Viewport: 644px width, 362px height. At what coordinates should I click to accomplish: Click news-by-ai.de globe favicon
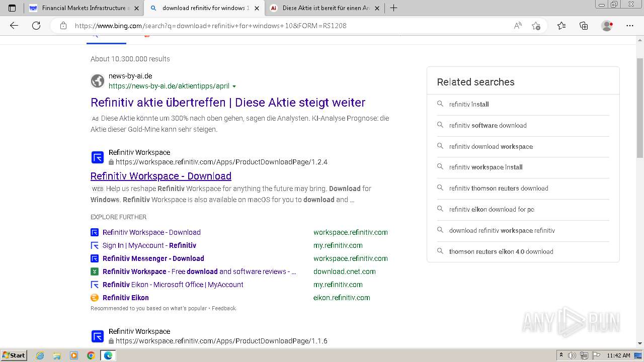pyautogui.click(x=98, y=81)
